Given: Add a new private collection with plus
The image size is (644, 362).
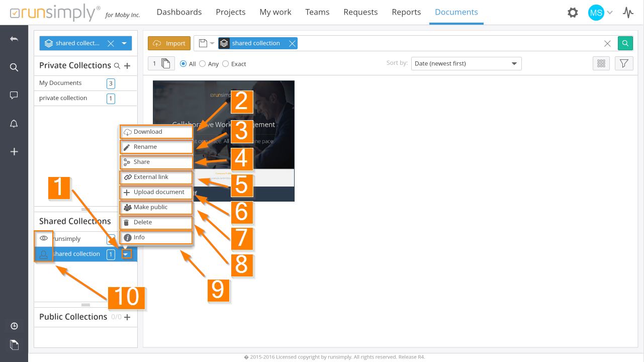Looking at the screenshot, I should click(x=127, y=66).
